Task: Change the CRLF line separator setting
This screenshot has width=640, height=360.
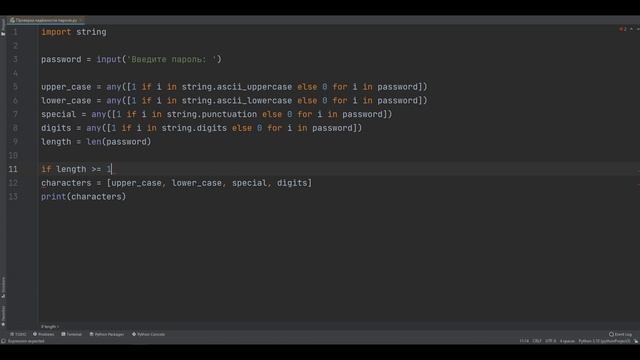Action: pos(537,341)
